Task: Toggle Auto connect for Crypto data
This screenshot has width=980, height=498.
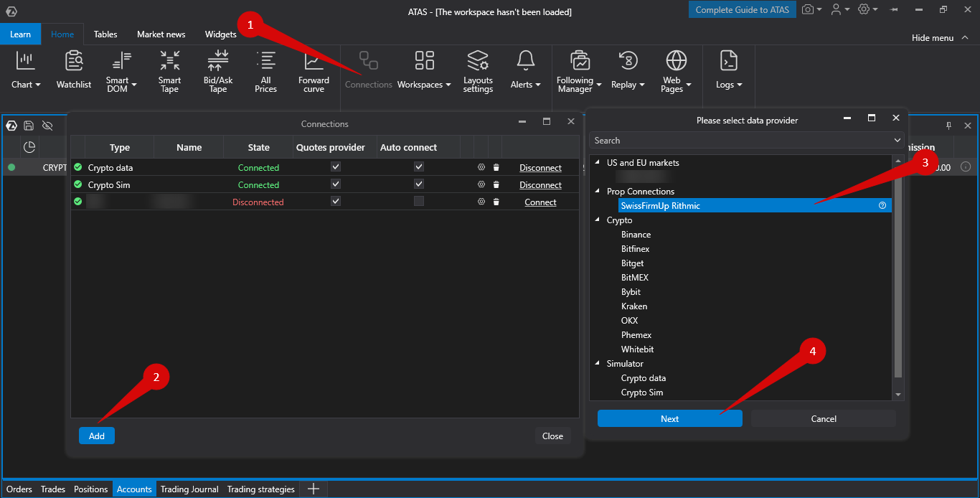Action: click(419, 166)
